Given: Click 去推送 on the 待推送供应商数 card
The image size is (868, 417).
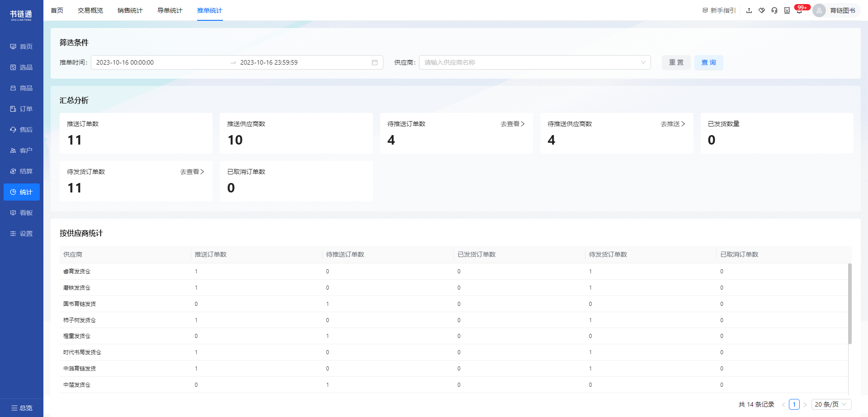Looking at the screenshot, I should tap(673, 124).
